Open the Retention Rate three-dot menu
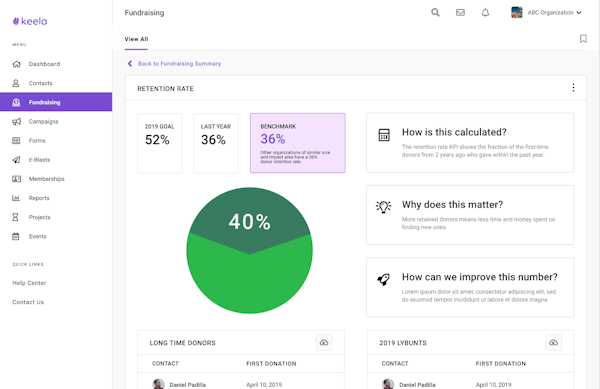Viewport: 600px width, 389px height. click(573, 88)
